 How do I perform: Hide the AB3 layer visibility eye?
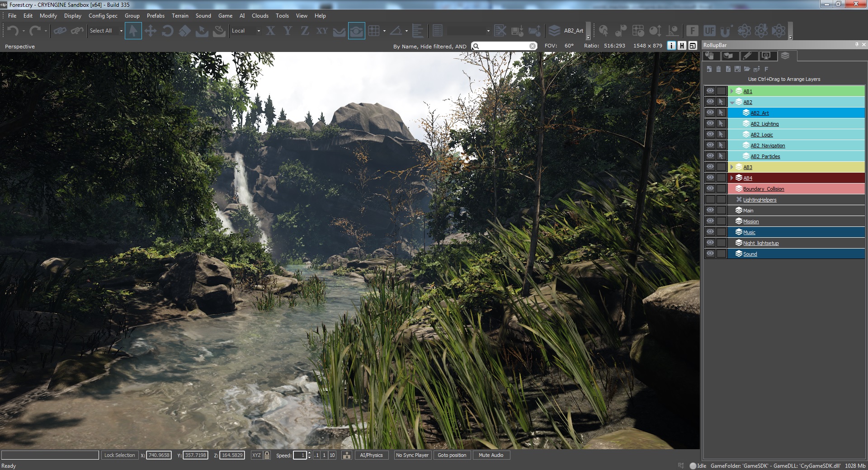point(710,167)
